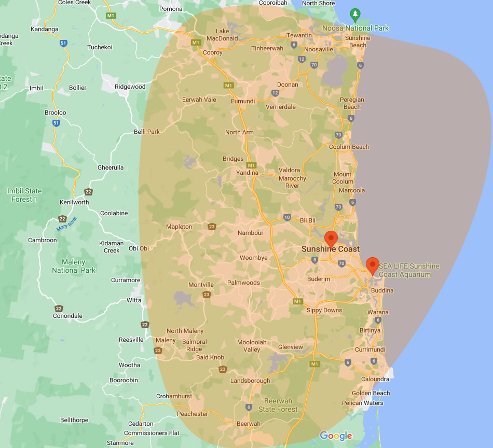493x448 pixels.
Task: Click the route 6 shield below Warana
Action: coord(378,320)
